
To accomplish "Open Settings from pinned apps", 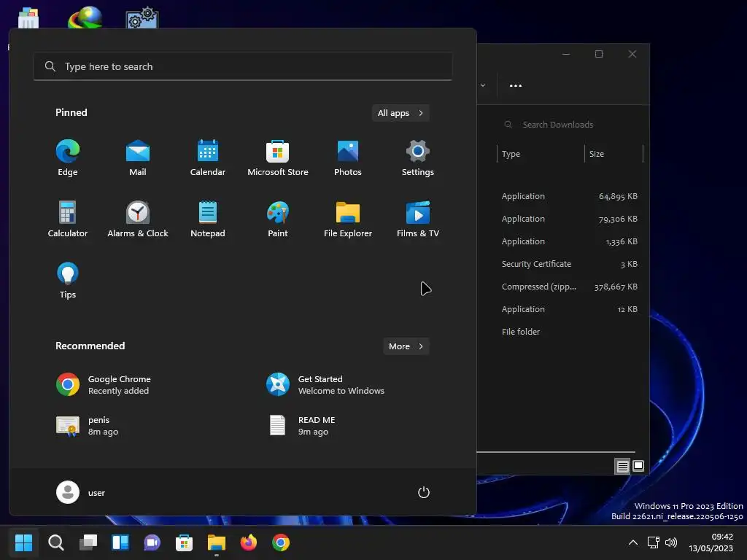I will (x=418, y=158).
